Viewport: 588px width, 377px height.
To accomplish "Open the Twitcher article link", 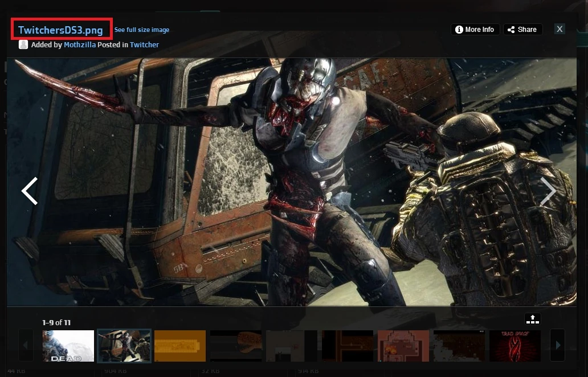I will (144, 44).
